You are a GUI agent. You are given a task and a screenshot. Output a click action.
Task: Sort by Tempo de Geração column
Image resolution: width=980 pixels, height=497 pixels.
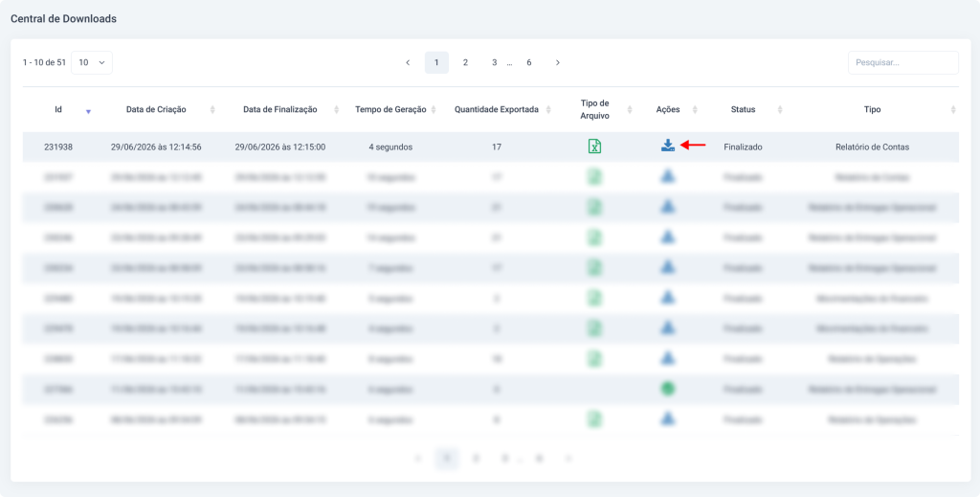434,109
